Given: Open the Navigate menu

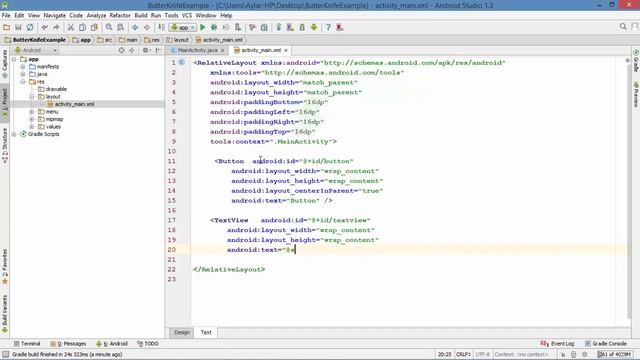Looking at the screenshot, I should 54,16.
